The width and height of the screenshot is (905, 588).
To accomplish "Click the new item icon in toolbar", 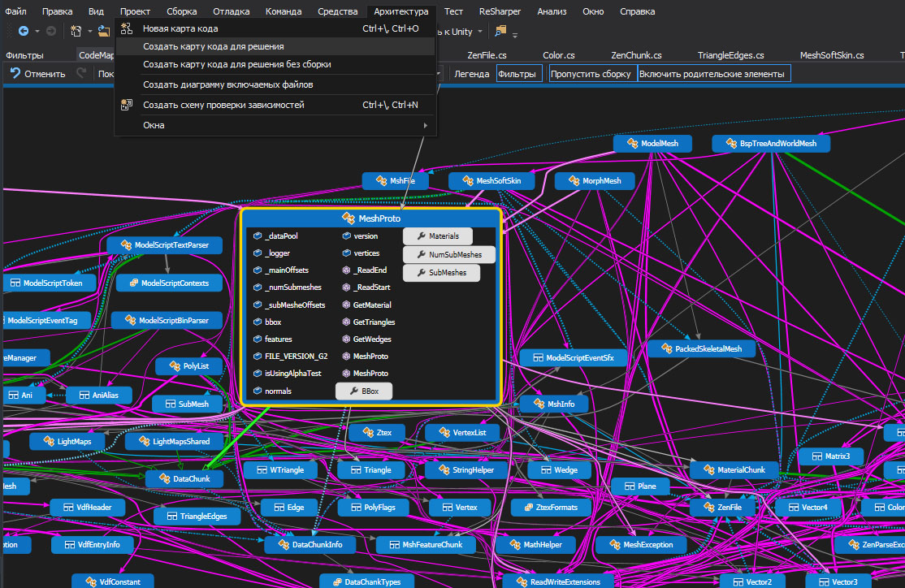I will pyautogui.click(x=75, y=31).
